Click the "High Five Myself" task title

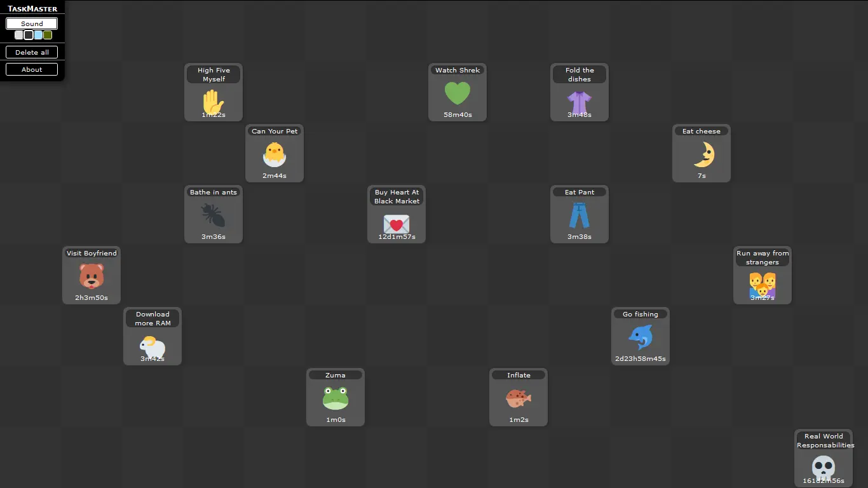pos(214,74)
